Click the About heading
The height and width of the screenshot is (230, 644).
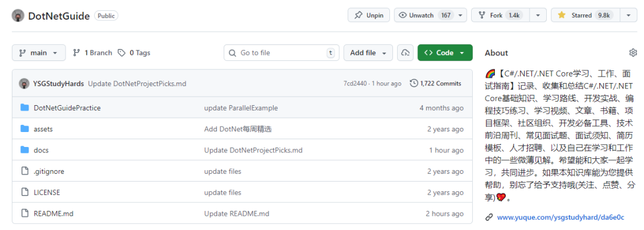coord(496,53)
